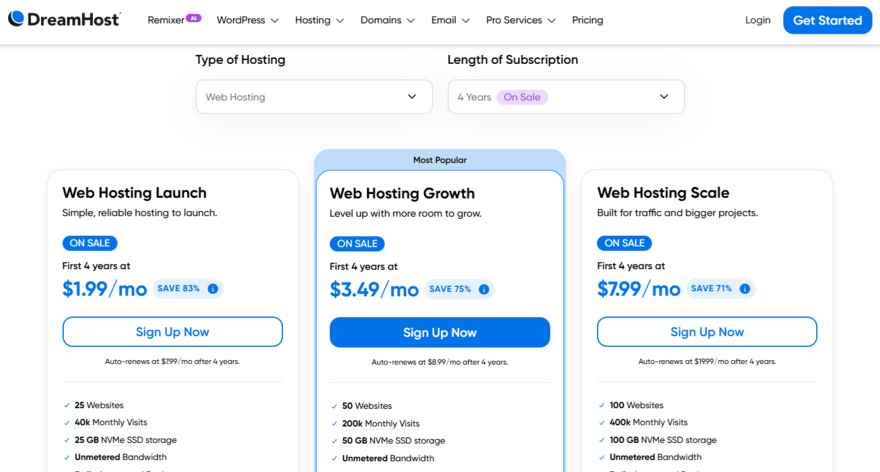Click 'Built for traffic and bigger projects'
Viewport: 880px width, 472px height.
(x=677, y=213)
